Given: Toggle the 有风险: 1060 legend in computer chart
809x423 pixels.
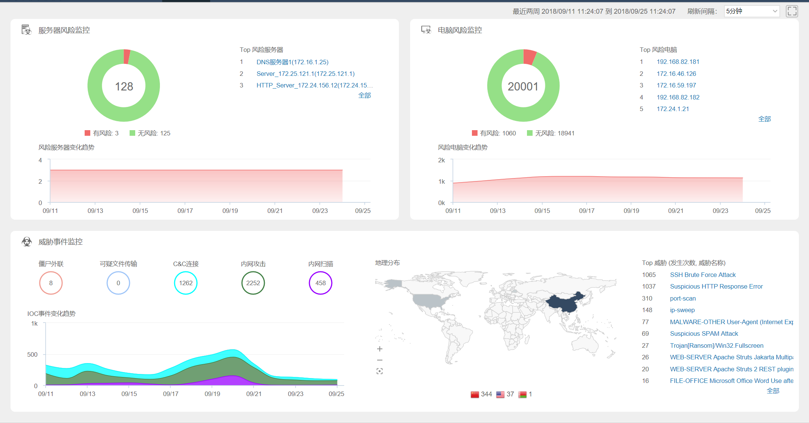Looking at the screenshot, I should [x=494, y=133].
